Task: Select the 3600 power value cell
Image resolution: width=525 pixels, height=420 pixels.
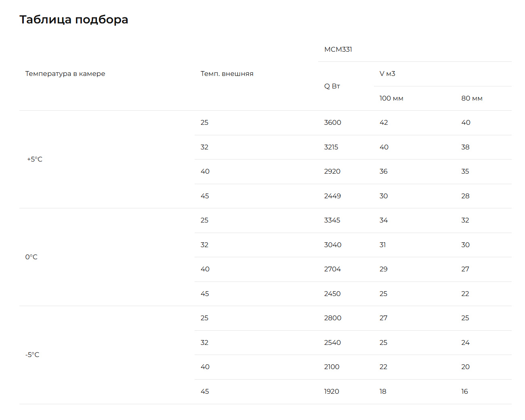Action: tap(332, 122)
